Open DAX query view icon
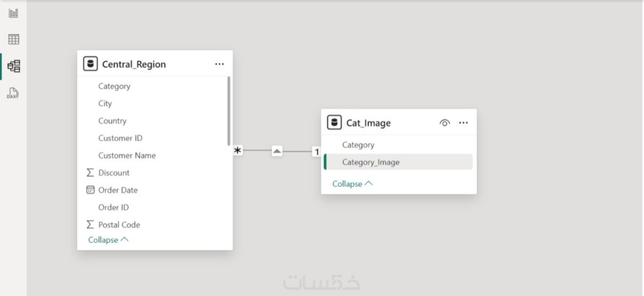The image size is (644, 296). [13, 93]
